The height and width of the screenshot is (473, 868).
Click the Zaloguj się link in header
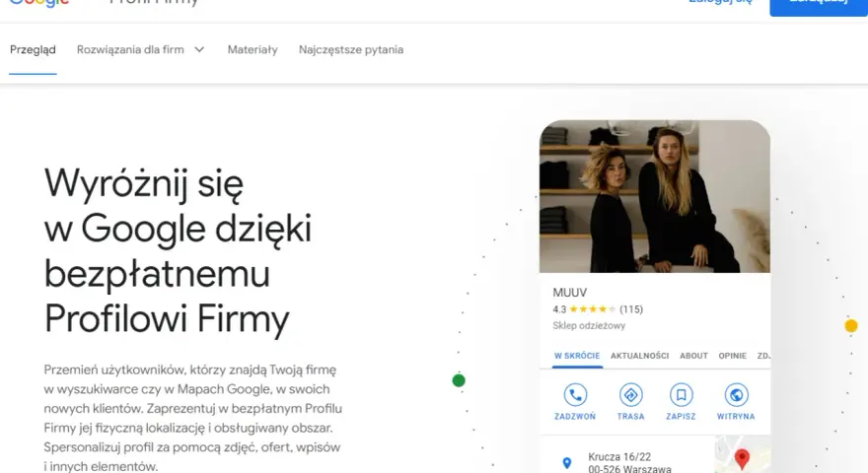click(x=720, y=2)
